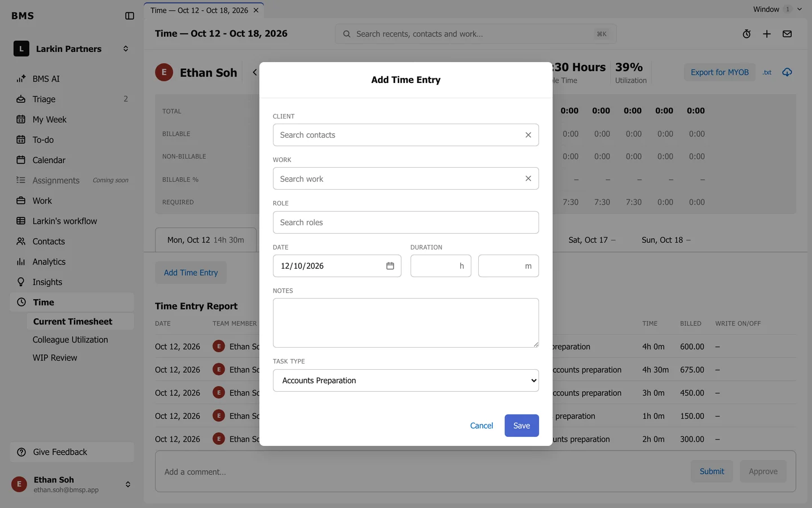Select the Mon, Oct 12 day tab
Viewport: 812px width, 508px height.
pos(206,240)
